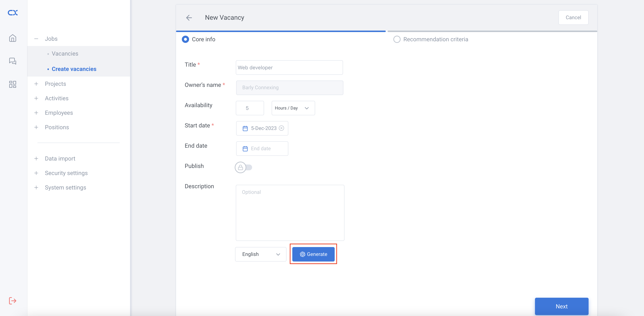Expand the Projects section
Image resolution: width=644 pixels, height=316 pixels.
[36, 84]
